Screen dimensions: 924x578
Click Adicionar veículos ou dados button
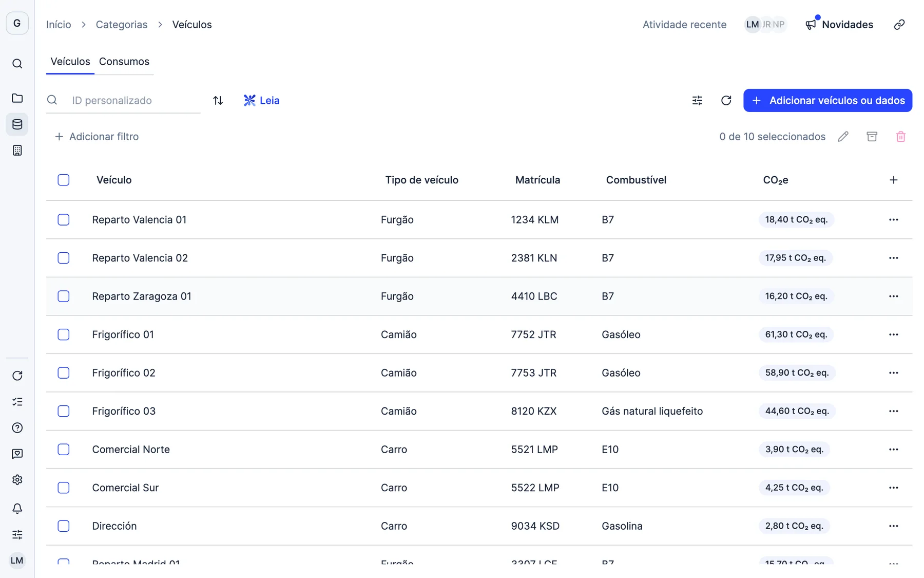click(x=827, y=100)
